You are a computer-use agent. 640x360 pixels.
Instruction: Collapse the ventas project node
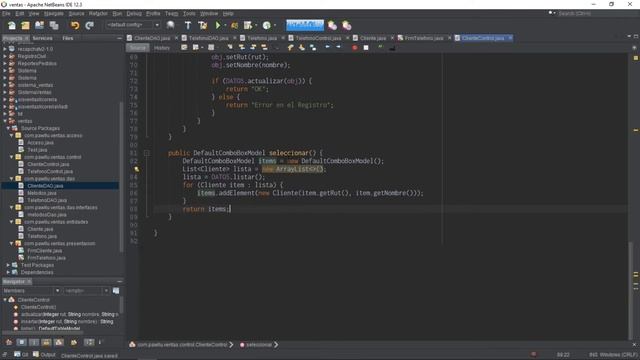[5, 121]
